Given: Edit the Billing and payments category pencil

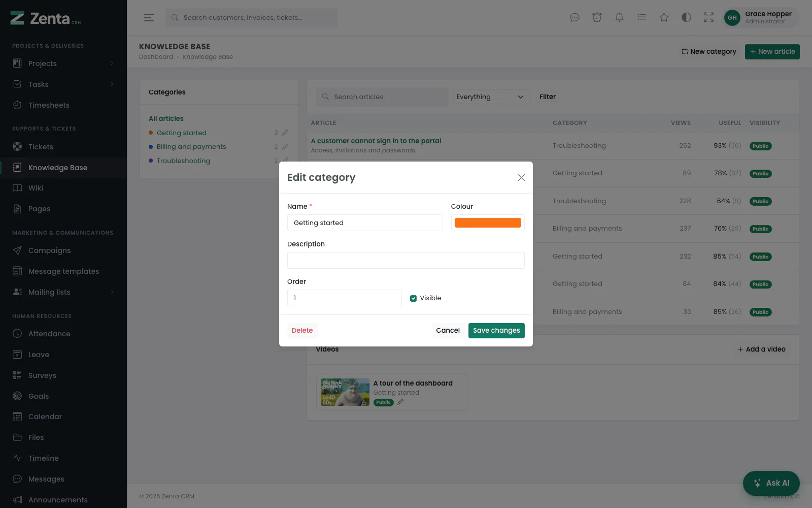Looking at the screenshot, I should [x=285, y=146].
